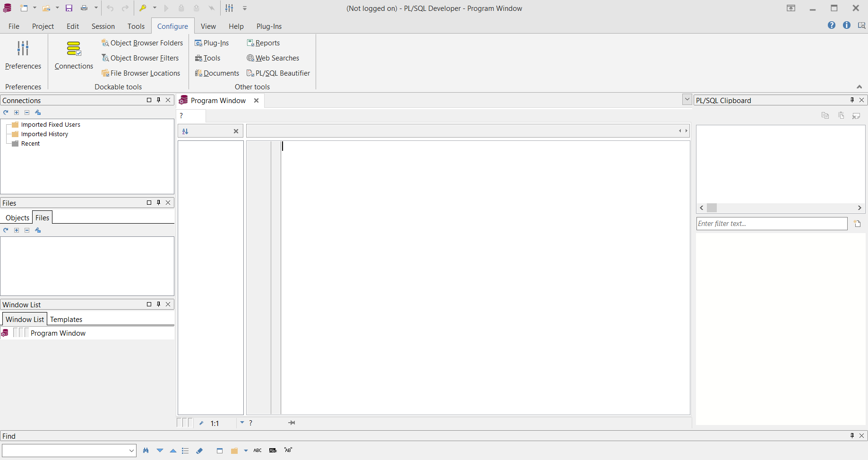Viewport: 868px width, 460px height.
Task: Click the PL/SQL Clipboard horizontal scrollbar thumb
Action: [712, 208]
